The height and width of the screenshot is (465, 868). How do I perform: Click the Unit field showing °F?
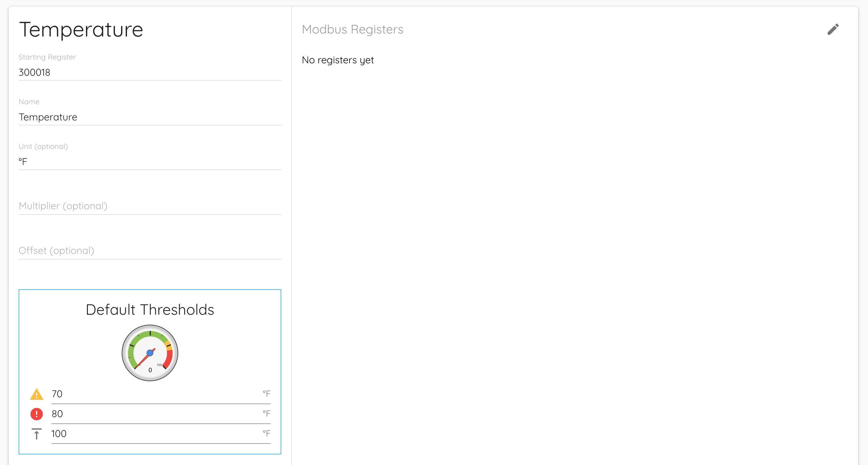[150, 162]
